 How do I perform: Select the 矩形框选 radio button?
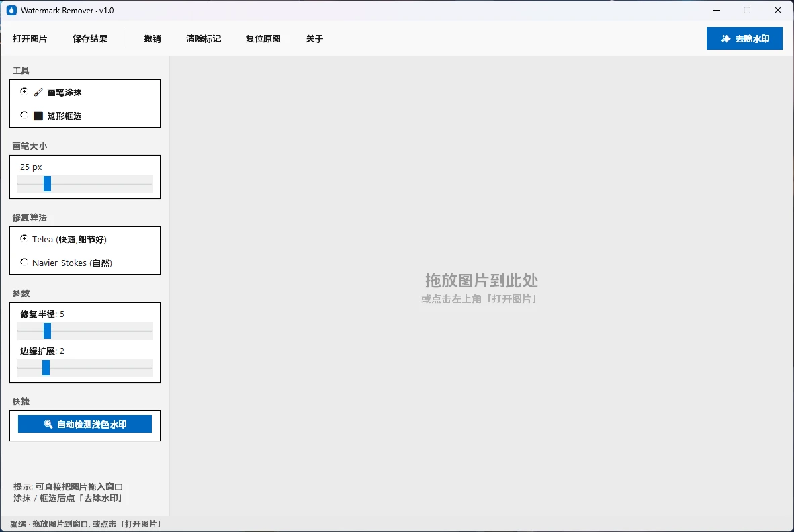tap(24, 115)
